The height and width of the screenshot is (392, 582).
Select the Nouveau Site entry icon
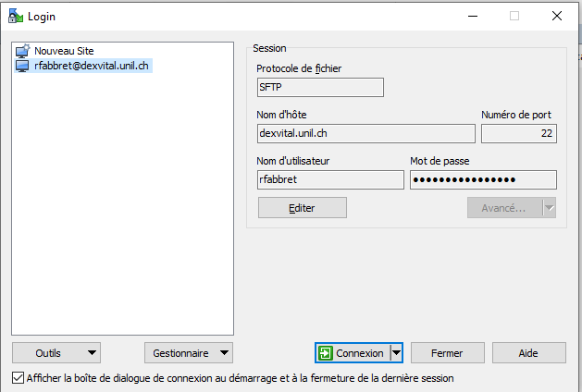click(23, 51)
